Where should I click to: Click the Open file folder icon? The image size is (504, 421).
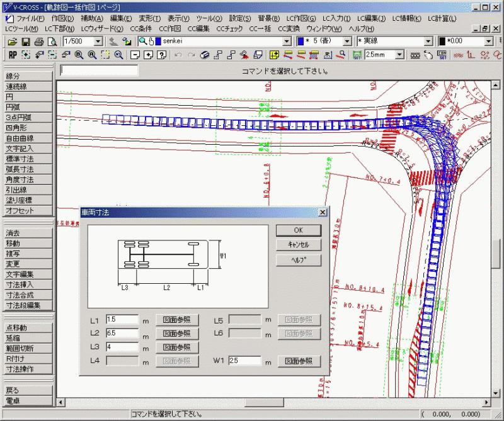13,41
